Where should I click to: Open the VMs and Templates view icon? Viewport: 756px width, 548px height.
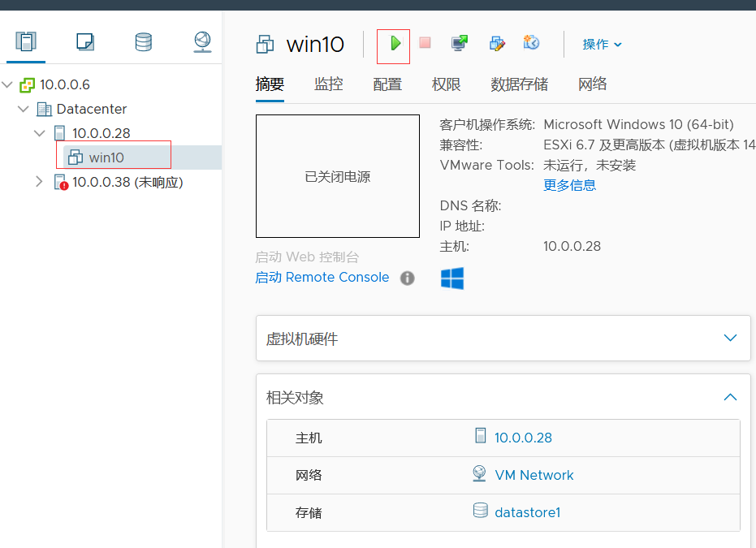point(85,41)
